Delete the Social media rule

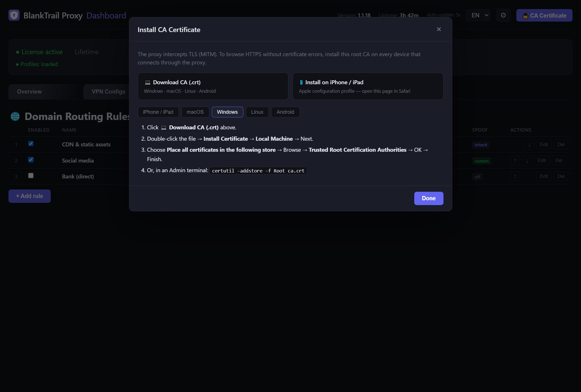pyautogui.click(x=559, y=160)
